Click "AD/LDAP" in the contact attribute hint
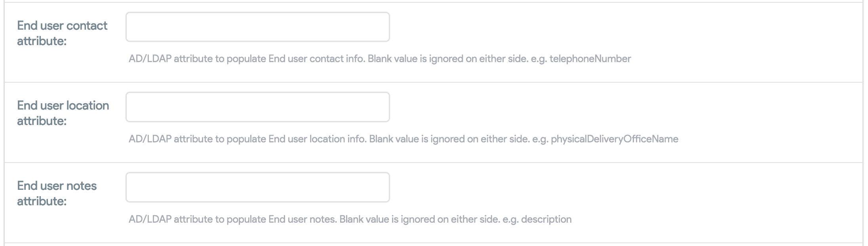The height and width of the screenshot is (246, 868). (x=150, y=59)
